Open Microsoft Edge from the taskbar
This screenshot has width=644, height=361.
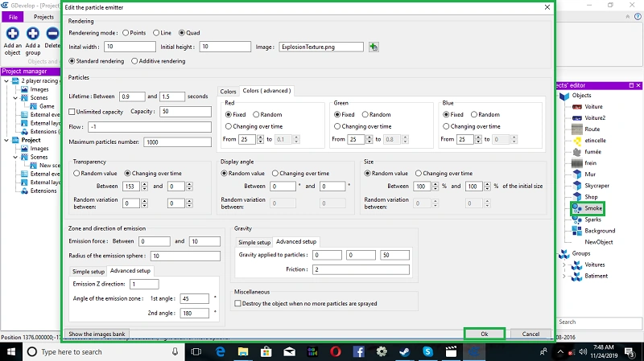(221, 352)
